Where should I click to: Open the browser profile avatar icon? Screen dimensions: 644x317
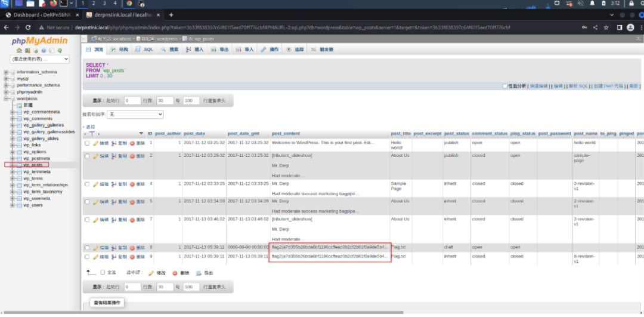(x=630, y=27)
